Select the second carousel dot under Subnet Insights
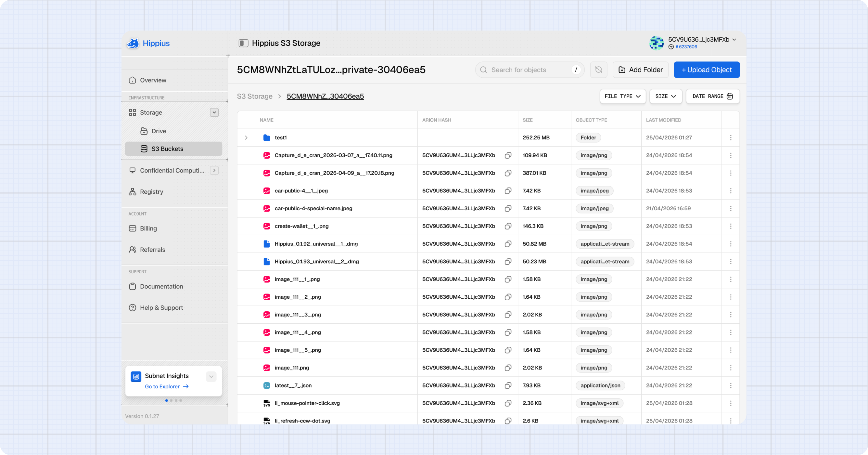This screenshot has height=455, width=868. (171, 400)
